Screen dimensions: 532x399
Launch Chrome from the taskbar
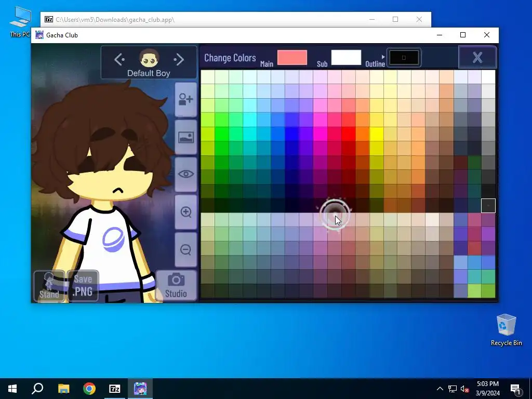click(89, 389)
